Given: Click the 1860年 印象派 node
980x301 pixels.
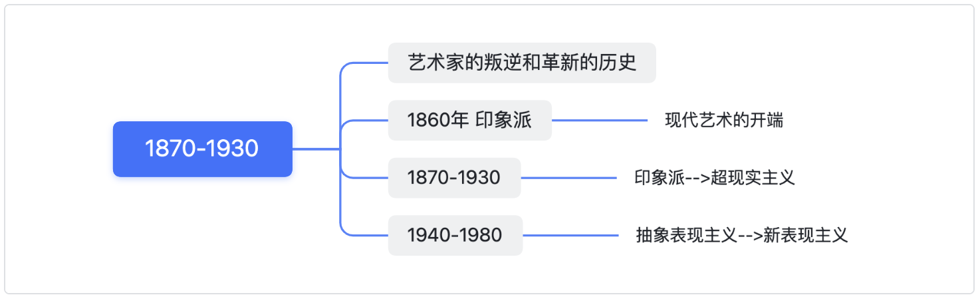Looking at the screenshot, I should pos(470,121).
